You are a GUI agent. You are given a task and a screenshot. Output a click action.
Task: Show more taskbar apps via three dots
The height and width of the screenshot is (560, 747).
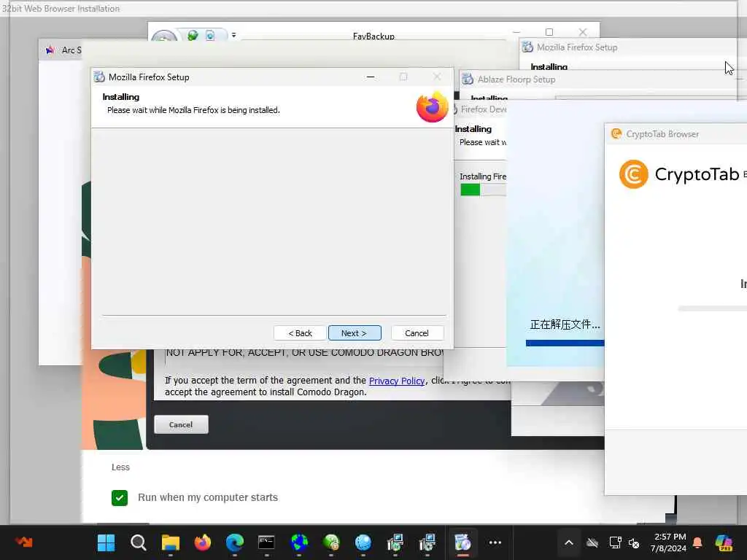tap(495, 542)
